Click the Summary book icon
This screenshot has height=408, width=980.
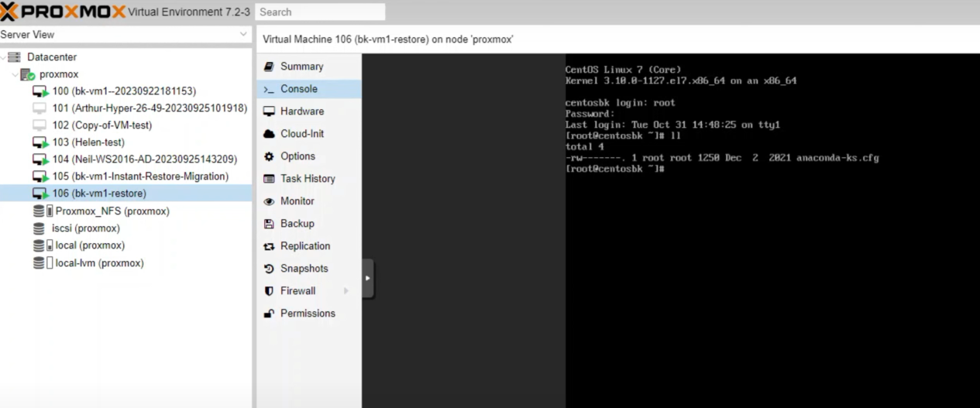tap(269, 67)
